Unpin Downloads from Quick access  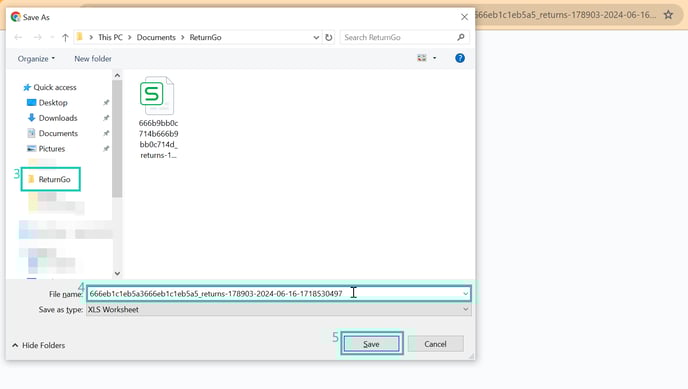(x=106, y=118)
